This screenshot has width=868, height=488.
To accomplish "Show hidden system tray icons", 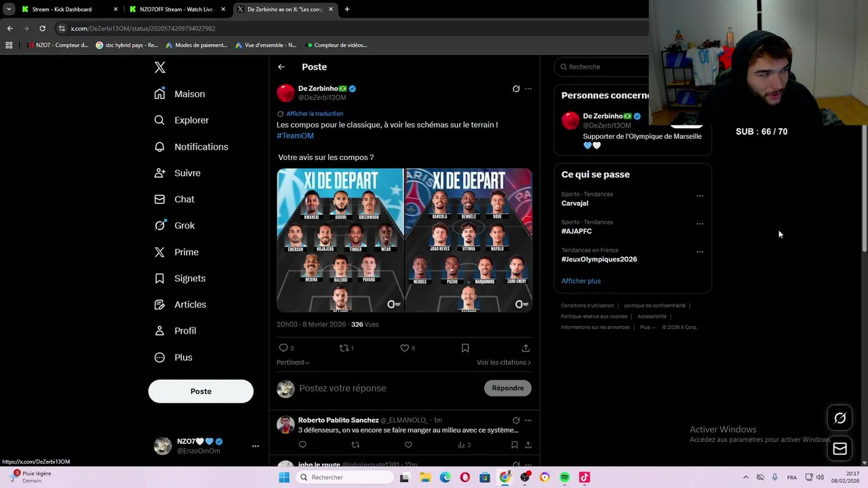I will 745,477.
